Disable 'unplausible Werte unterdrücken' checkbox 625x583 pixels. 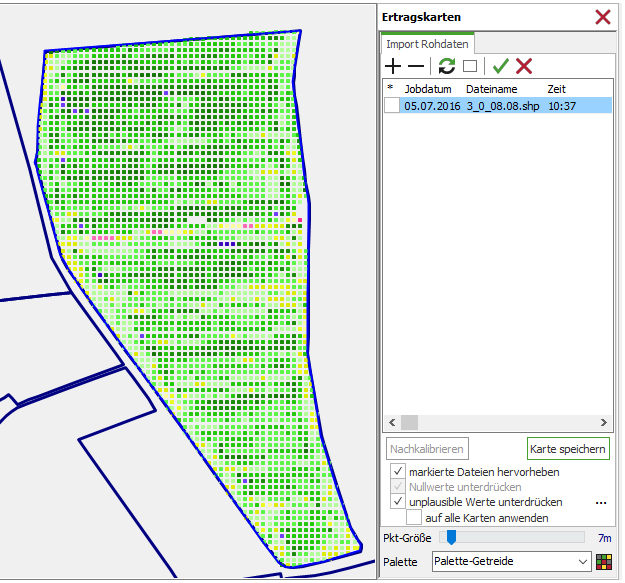tap(398, 502)
